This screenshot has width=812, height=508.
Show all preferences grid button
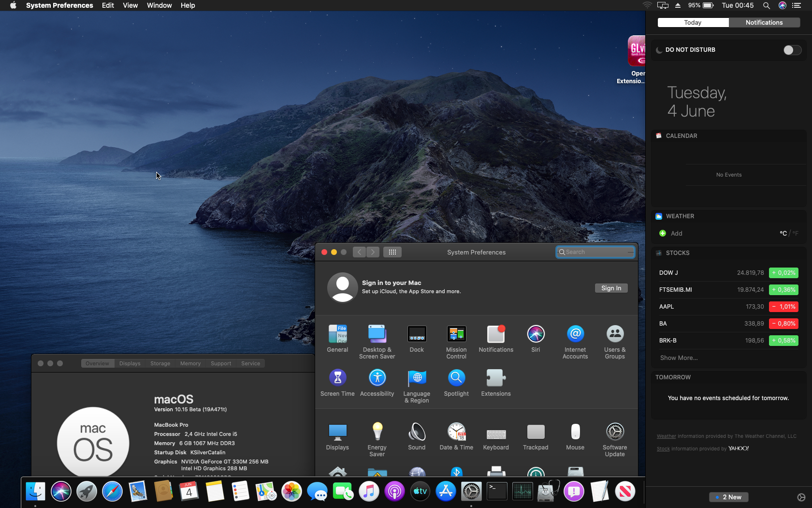(x=392, y=252)
